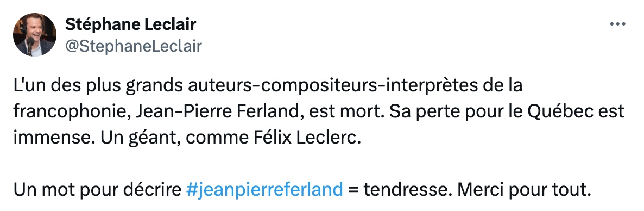The image size is (644, 211).
Task: Open the Stéphane Leclair display name link
Action: tap(130, 24)
